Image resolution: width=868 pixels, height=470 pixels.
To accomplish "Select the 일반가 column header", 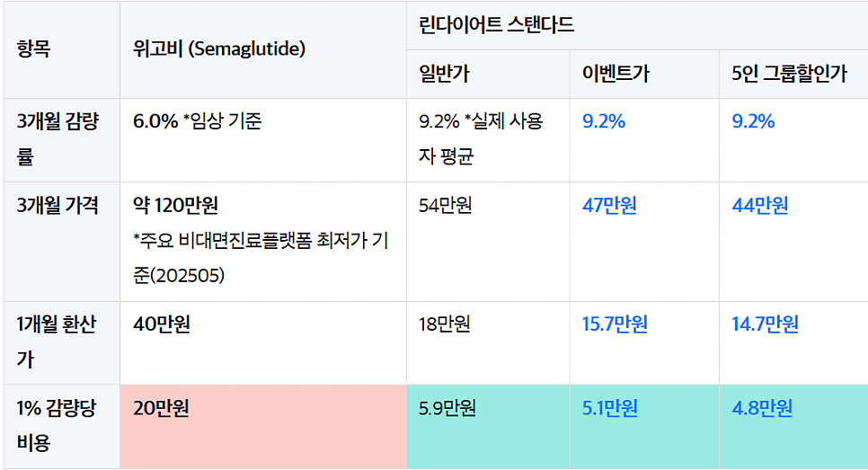I will tap(444, 74).
